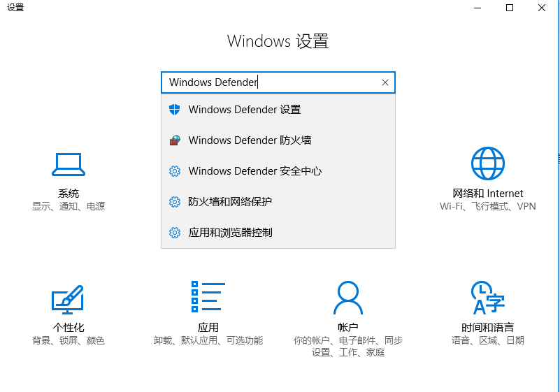This screenshot has width=560, height=392.
Task: Select the Windows Defender 防火墙 suggestion
Action: pos(250,140)
